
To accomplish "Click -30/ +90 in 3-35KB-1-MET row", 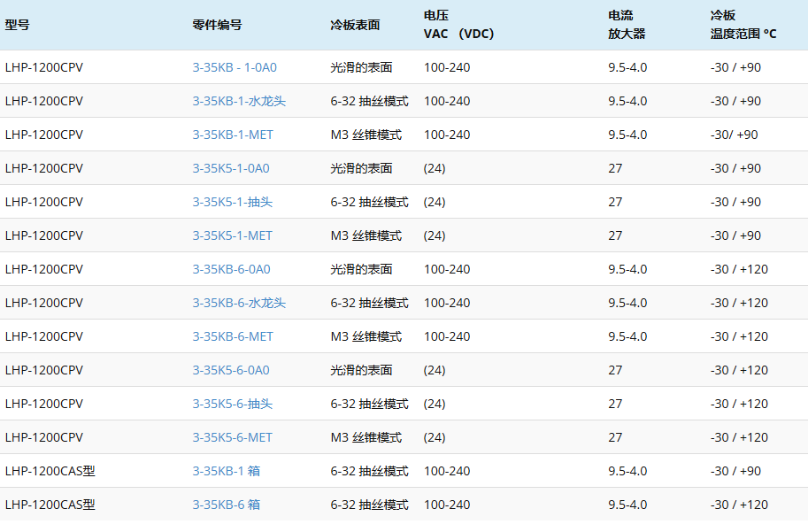I will coord(734,135).
